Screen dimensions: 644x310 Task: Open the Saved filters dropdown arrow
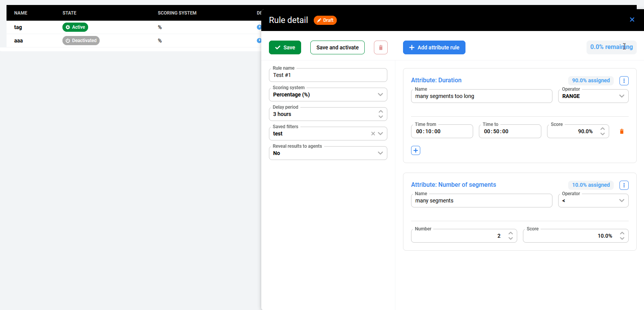pos(380,134)
